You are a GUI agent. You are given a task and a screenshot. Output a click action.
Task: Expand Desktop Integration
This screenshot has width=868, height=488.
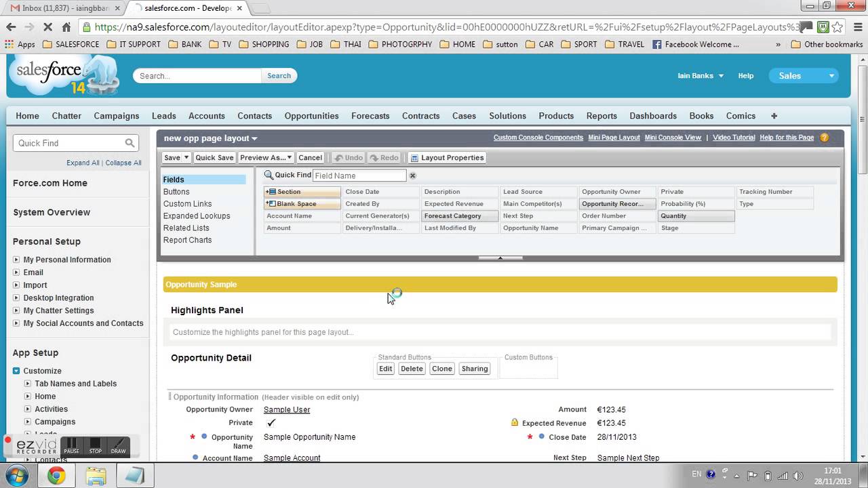click(16, 298)
